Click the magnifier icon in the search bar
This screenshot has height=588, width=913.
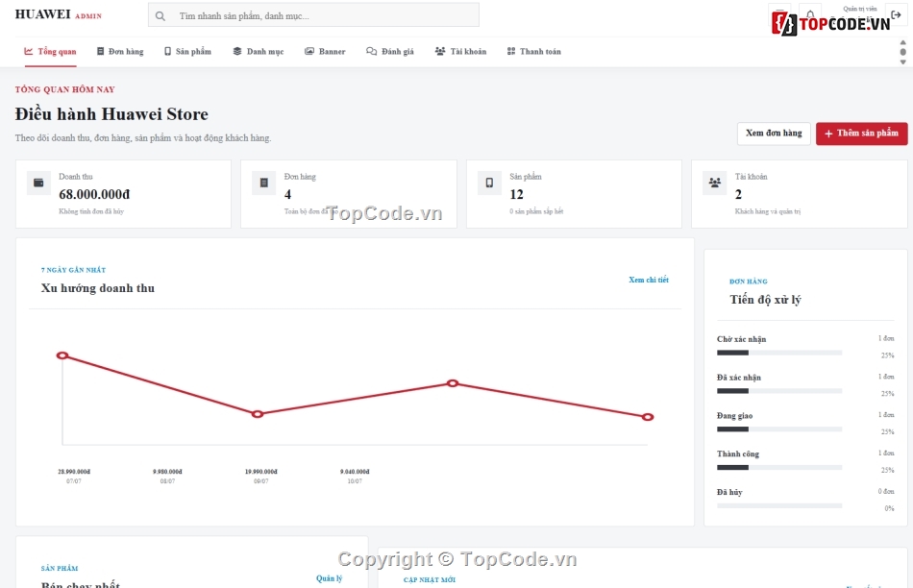pyautogui.click(x=160, y=15)
